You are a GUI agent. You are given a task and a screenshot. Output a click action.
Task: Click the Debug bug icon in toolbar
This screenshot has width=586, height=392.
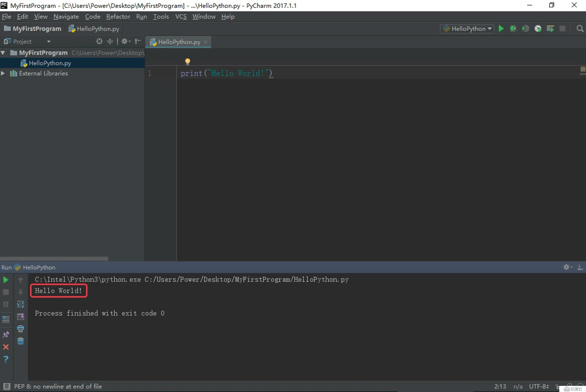(x=513, y=29)
